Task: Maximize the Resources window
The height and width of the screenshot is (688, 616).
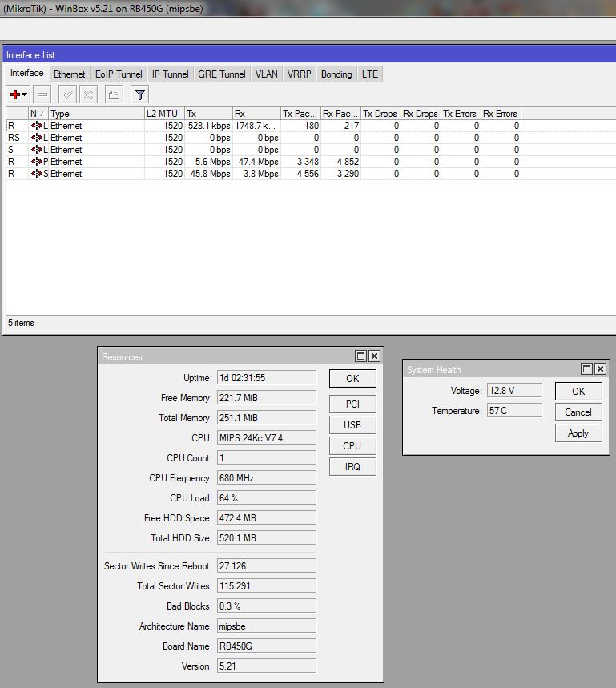Action: click(361, 356)
